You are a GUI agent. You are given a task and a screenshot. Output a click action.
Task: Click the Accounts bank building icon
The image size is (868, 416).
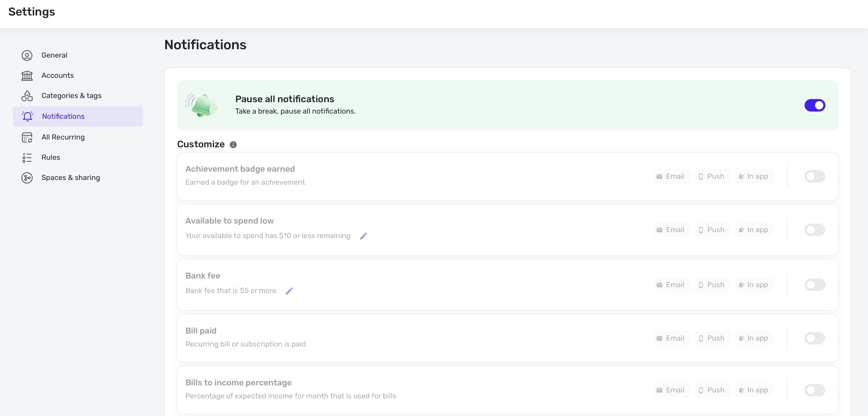[27, 75]
